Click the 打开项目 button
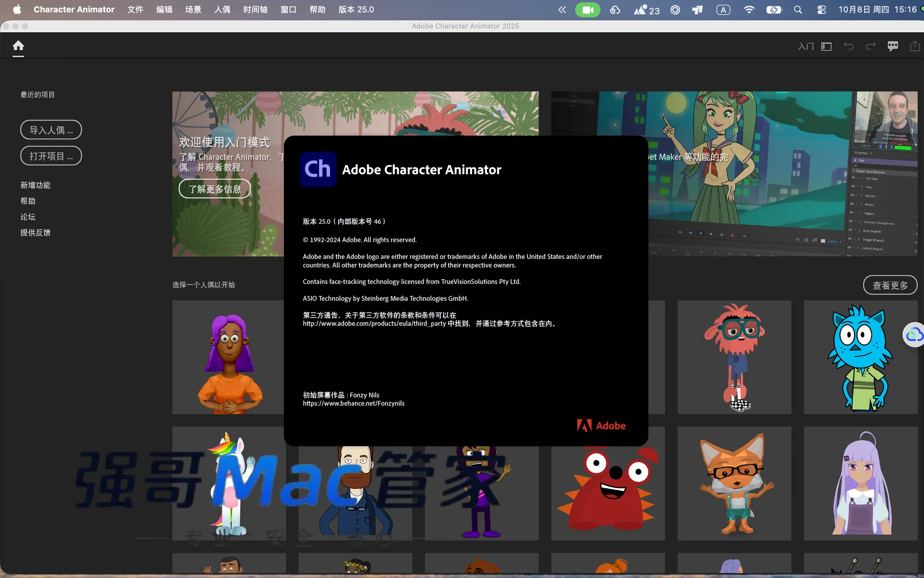 pos(51,156)
